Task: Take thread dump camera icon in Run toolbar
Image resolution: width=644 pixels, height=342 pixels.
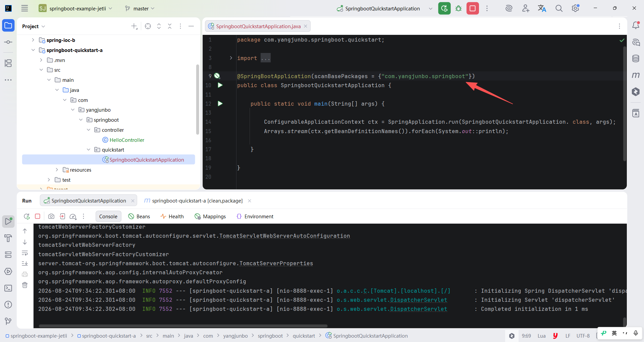Action: pyautogui.click(x=51, y=217)
